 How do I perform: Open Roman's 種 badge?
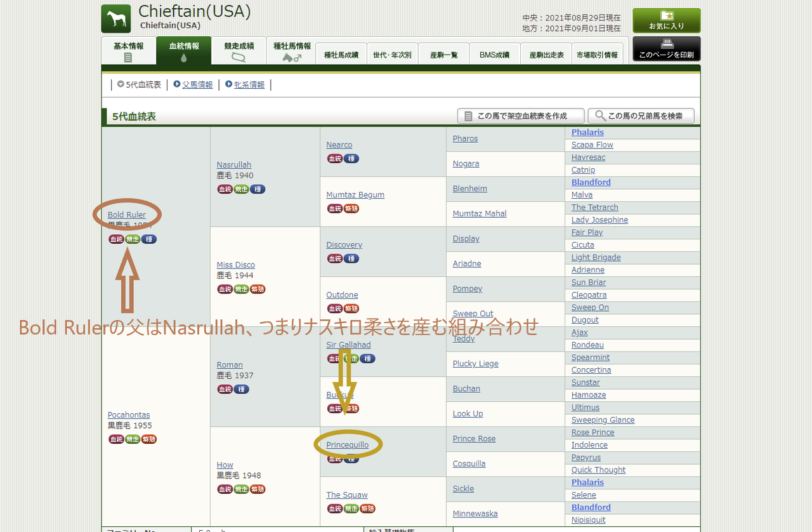click(241, 389)
